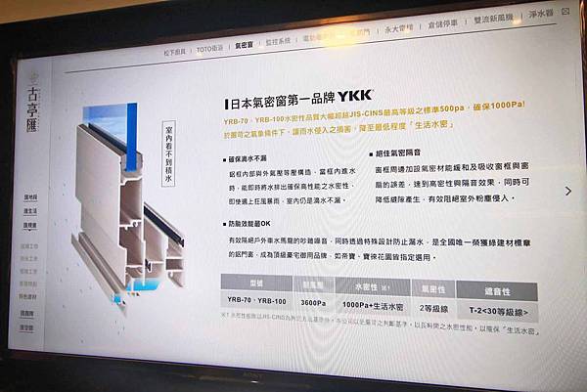
Task: Open the 倉儲停車 tab
Action: click(x=443, y=23)
